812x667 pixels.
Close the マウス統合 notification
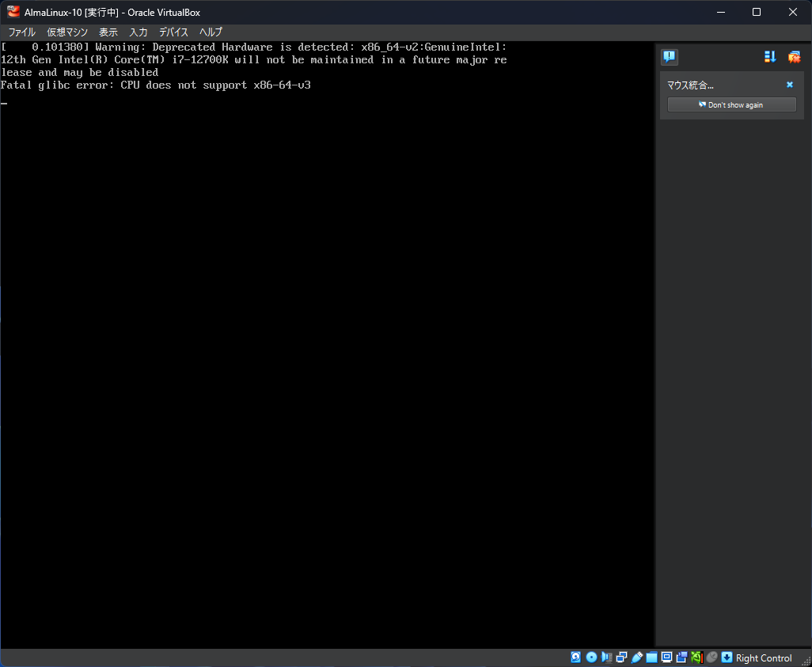[x=789, y=84]
